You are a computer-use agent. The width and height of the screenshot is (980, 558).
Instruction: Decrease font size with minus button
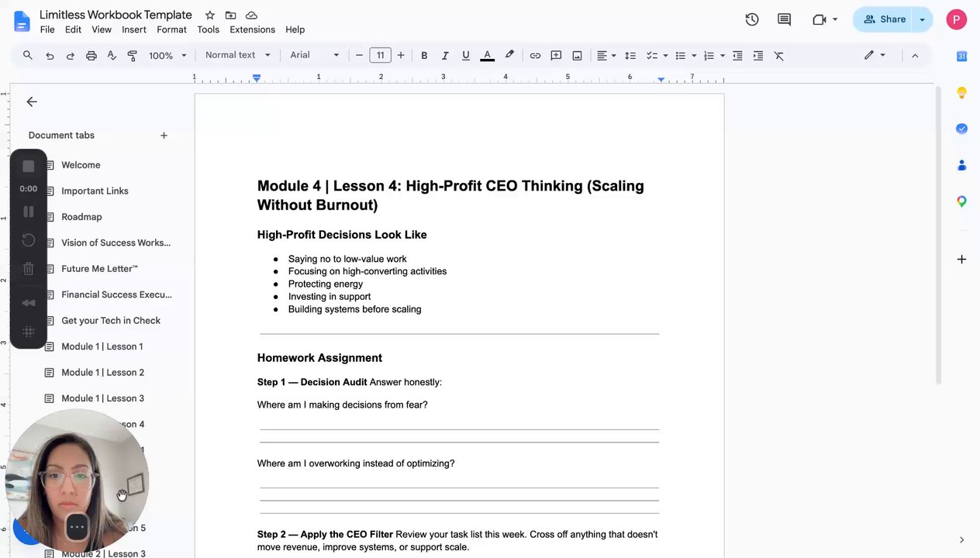click(x=359, y=55)
